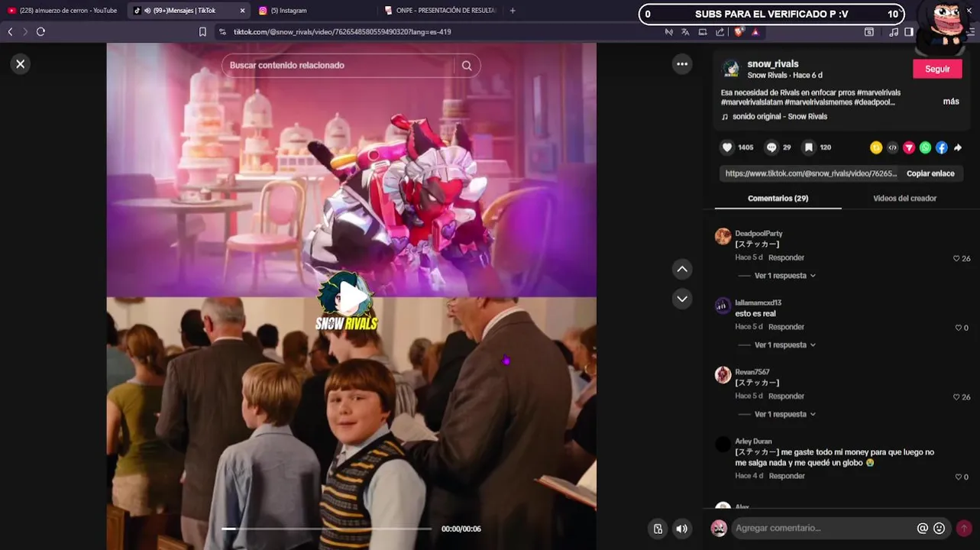This screenshot has height=550, width=980.
Task: Open Brave Rewards triangle icon
Action: coord(755,31)
